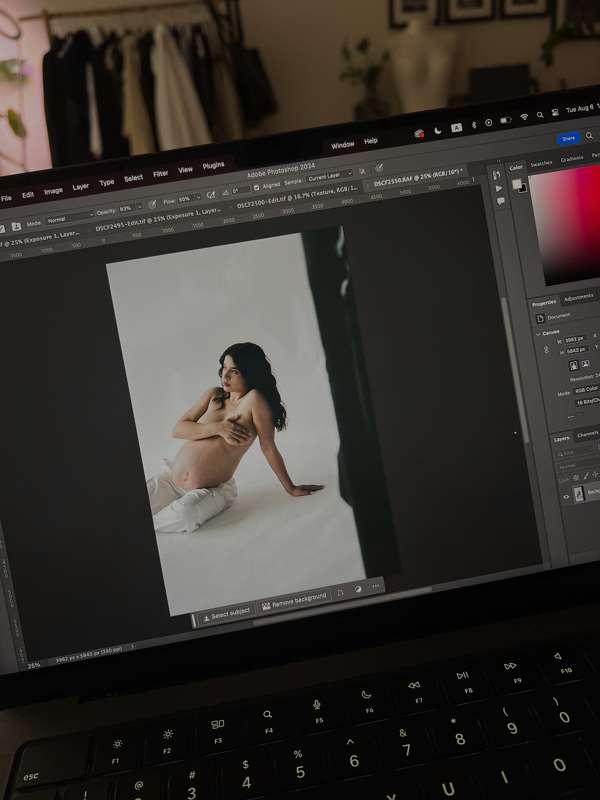Select landscape orientation icon in Properties
The height and width of the screenshot is (800, 600).
click(586, 363)
